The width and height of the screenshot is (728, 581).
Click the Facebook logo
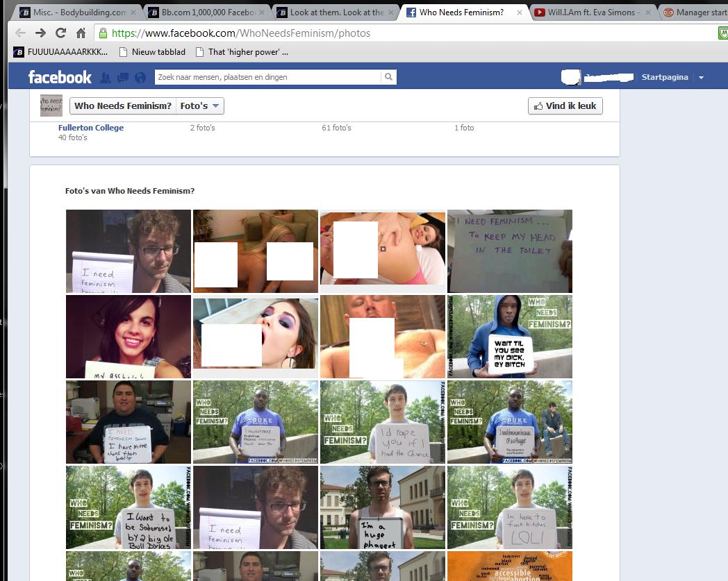(60, 77)
